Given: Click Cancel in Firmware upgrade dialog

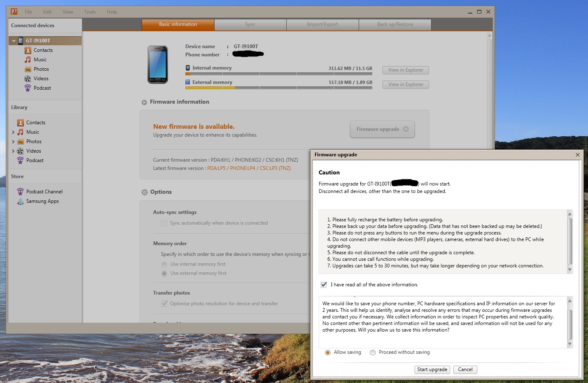Looking at the screenshot, I should coord(465,370).
